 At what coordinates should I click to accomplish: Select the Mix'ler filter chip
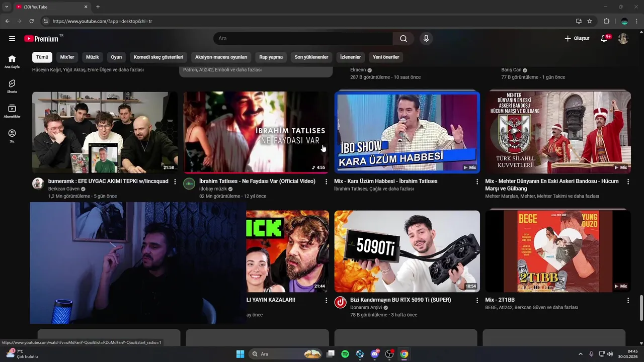point(67,57)
